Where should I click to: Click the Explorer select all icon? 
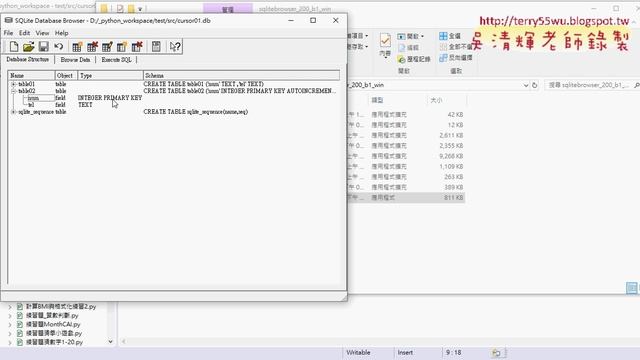[443, 36]
